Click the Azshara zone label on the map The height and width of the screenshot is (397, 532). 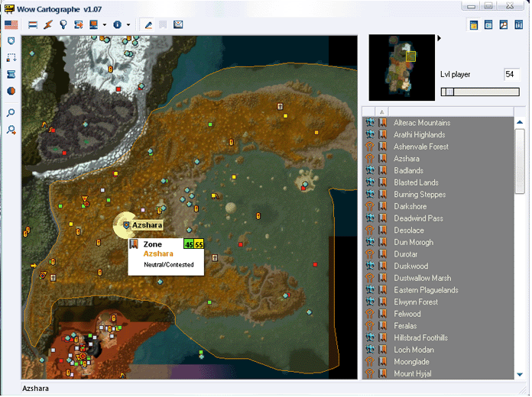(147, 225)
